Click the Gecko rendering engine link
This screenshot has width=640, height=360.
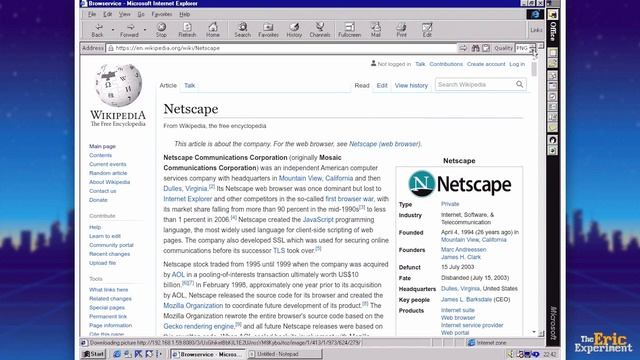click(x=198, y=327)
